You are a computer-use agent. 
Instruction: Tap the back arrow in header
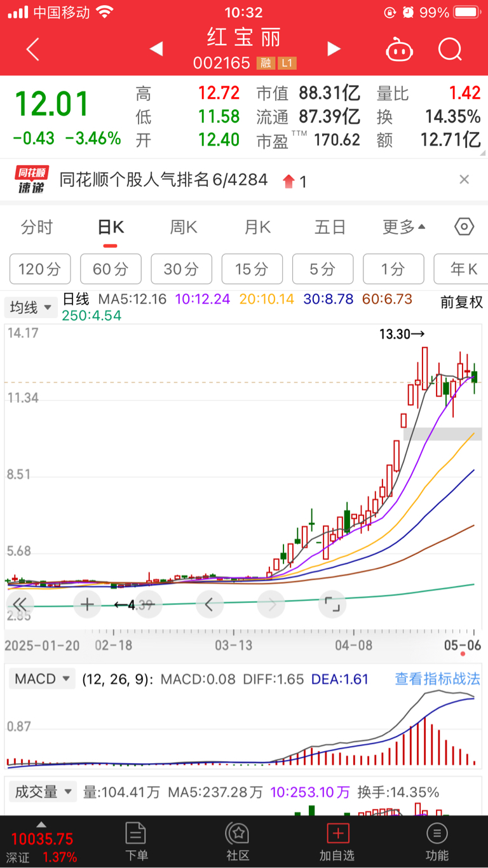[x=33, y=49]
